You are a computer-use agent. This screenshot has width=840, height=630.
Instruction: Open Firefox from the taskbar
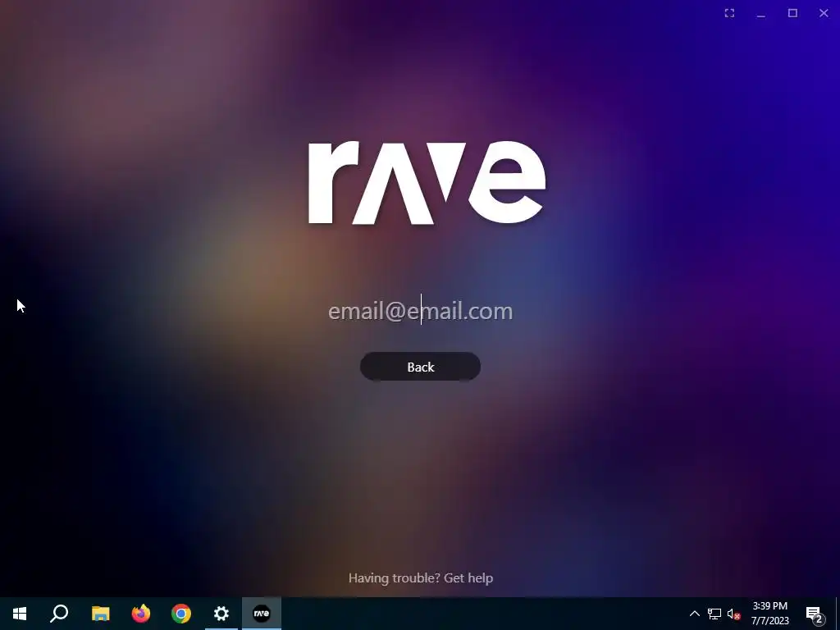tap(141, 614)
